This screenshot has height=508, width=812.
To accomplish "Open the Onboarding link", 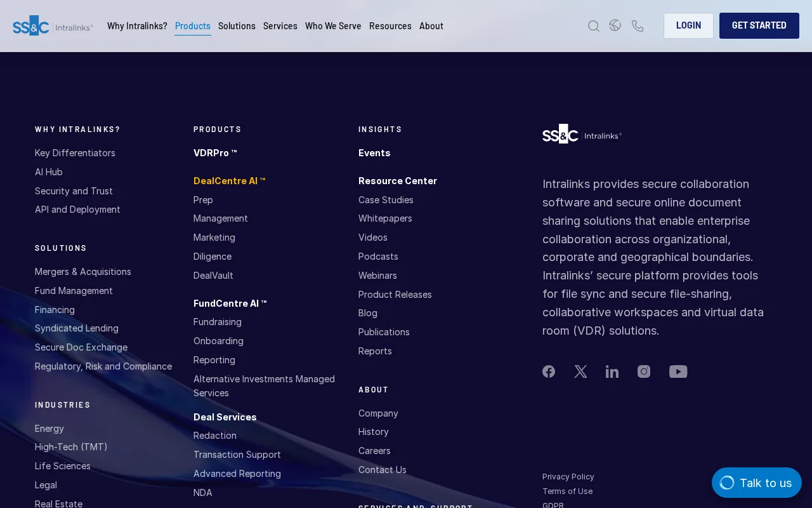I will [x=218, y=341].
